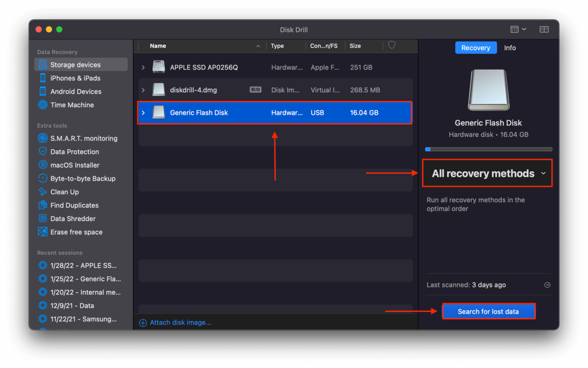This screenshot has width=588, height=368.
Task: Open the Data Protection shield icon
Action: point(43,152)
